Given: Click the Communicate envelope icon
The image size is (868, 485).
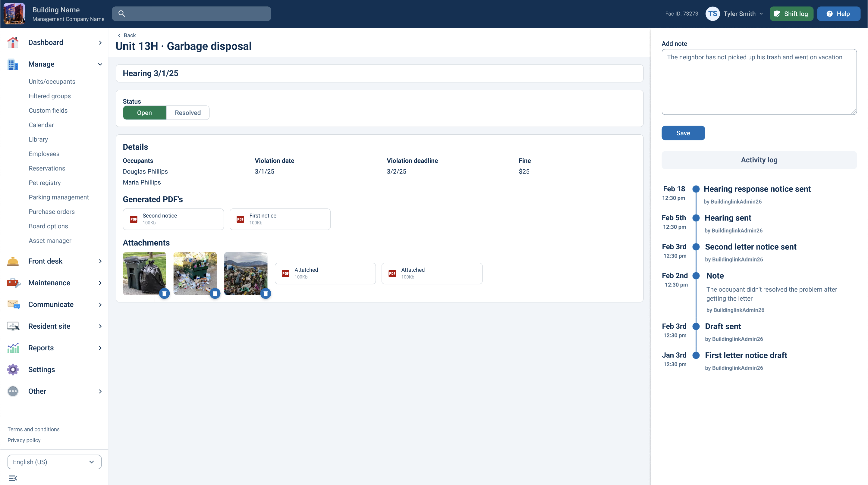Looking at the screenshot, I should [x=13, y=304].
